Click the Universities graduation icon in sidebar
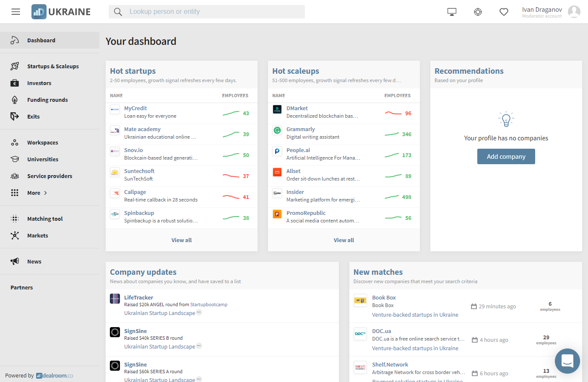This screenshot has height=382, width=588. [15, 159]
